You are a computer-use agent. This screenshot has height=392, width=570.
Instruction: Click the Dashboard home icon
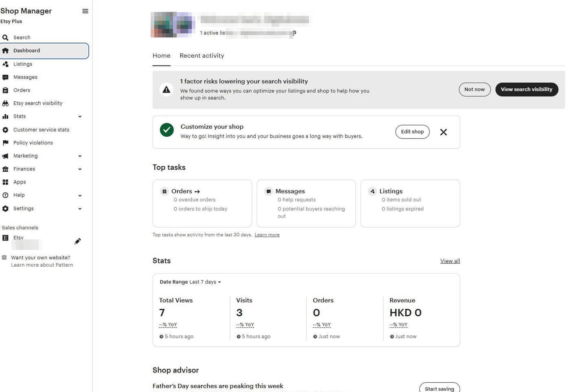click(x=5, y=50)
